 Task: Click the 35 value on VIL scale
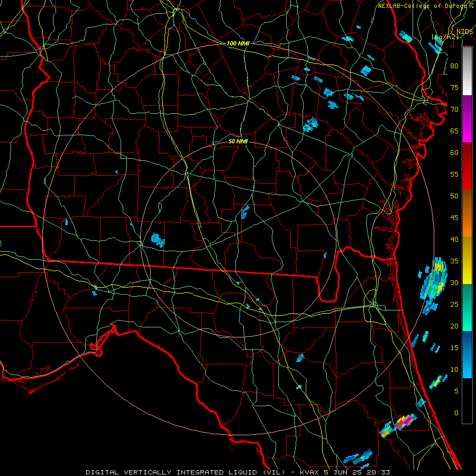coord(454,261)
